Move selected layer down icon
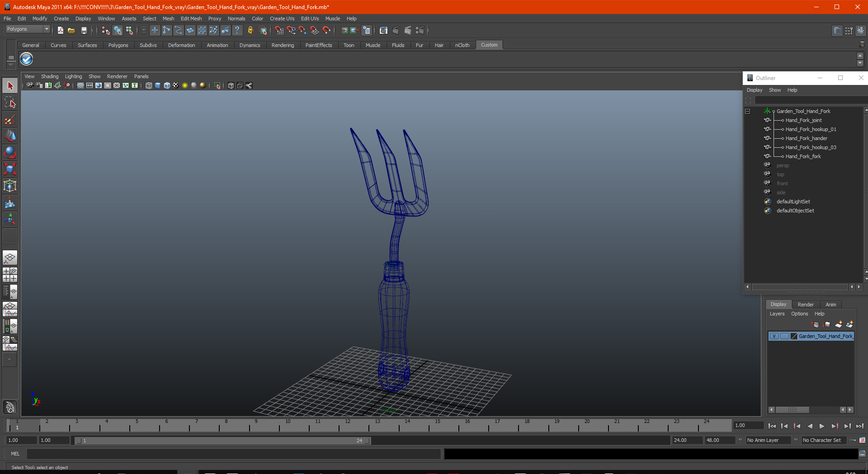The height and width of the screenshot is (474, 868). tap(827, 324)
